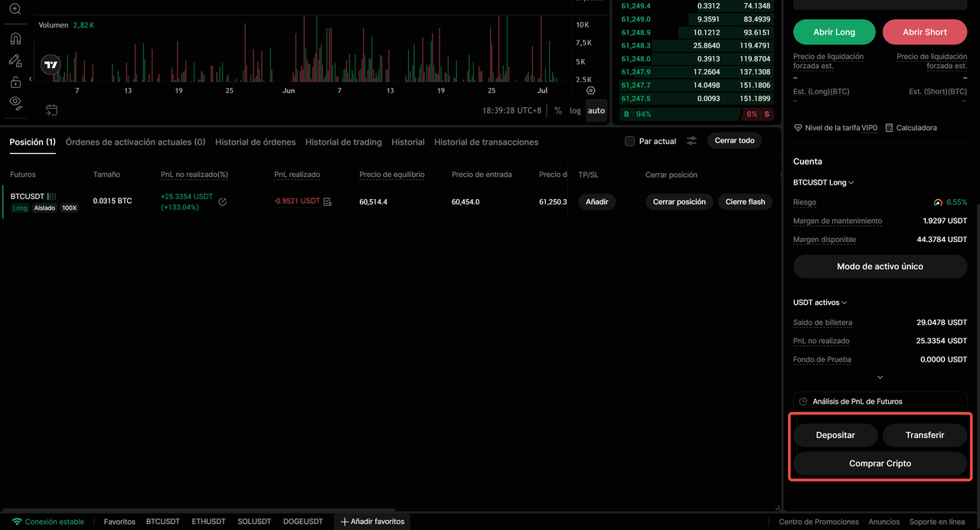Open the USDT activos dropdown
Image resolution: width=980 pixels, height=530 pixels.
(x=820, y=303)
